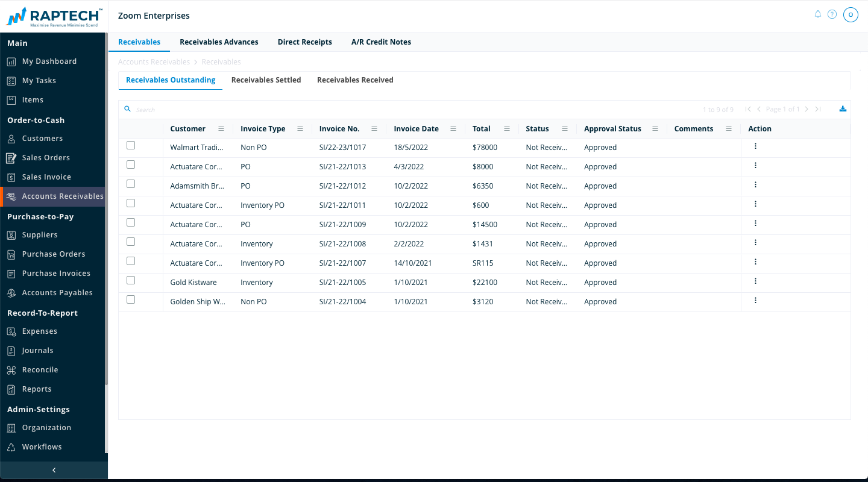Check the Golden Ship row checkbox

pos(131,299)
